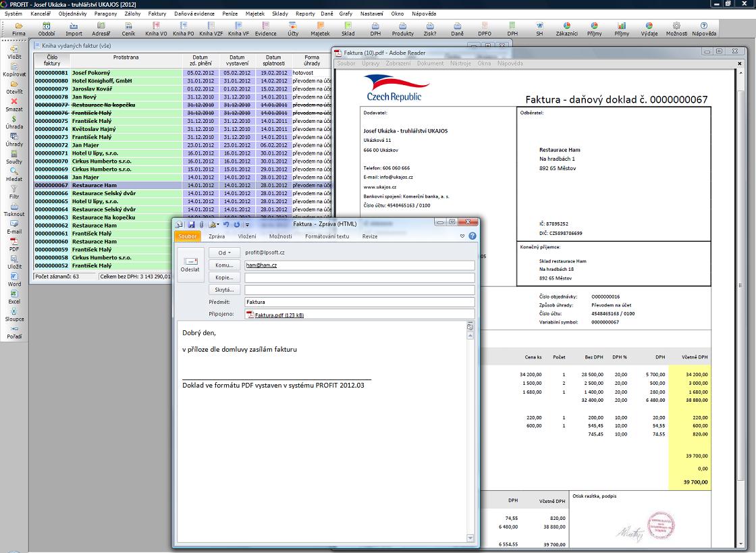This screenshot has width=756, height=553.
Task: Select invoice row 0000000081
Action: pyautogui.click(x=183, y=73)
